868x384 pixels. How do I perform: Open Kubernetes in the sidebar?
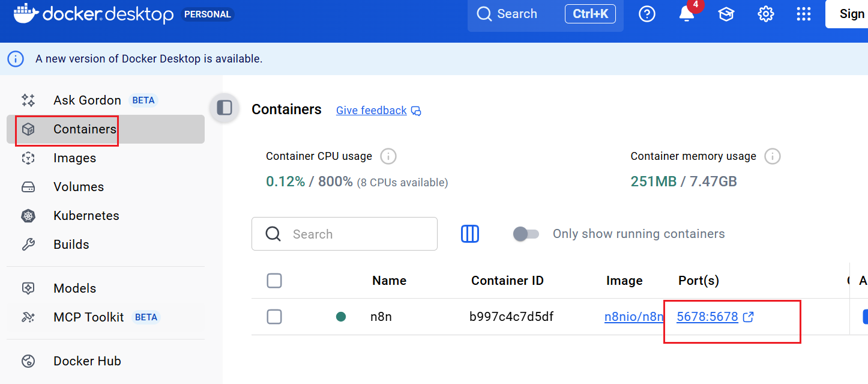pos(106,216)
